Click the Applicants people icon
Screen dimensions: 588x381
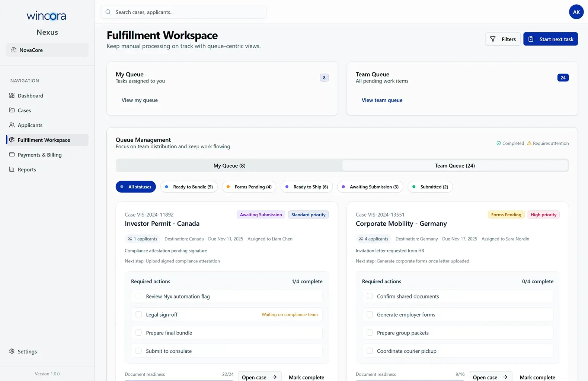(12, 125)
